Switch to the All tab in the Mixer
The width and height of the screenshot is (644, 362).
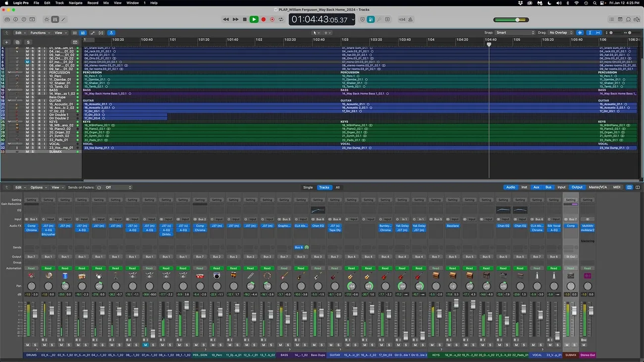(x=337, y=187)
